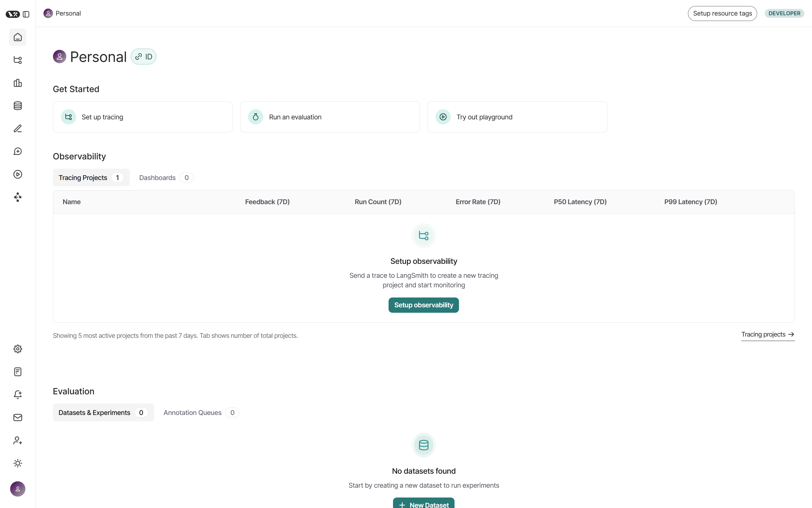Open Documentation page icon in sidebar
Image resolution: width=812 pixels, height=508 pixels.
[x=18, y=372]
